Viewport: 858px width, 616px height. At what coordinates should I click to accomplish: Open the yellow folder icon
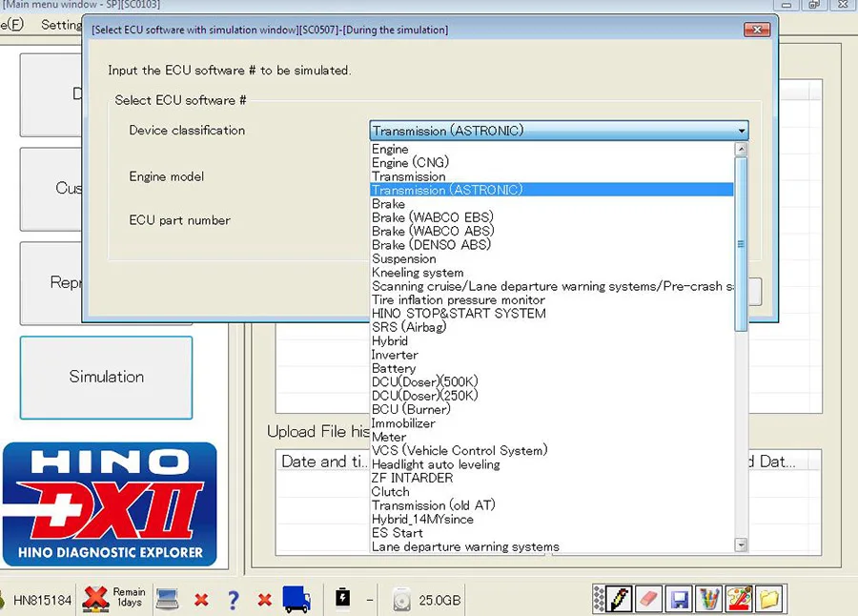tap(769, 599)
